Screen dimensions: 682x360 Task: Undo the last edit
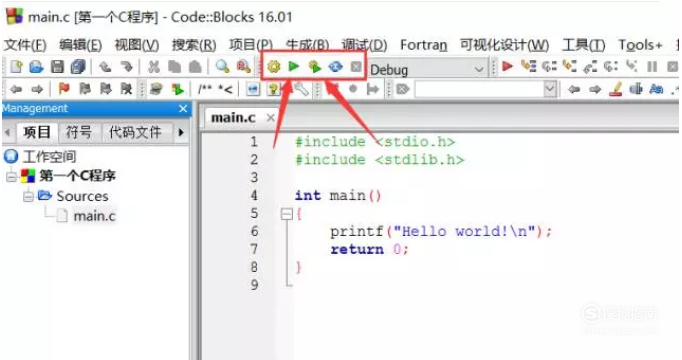click(105, 67)
